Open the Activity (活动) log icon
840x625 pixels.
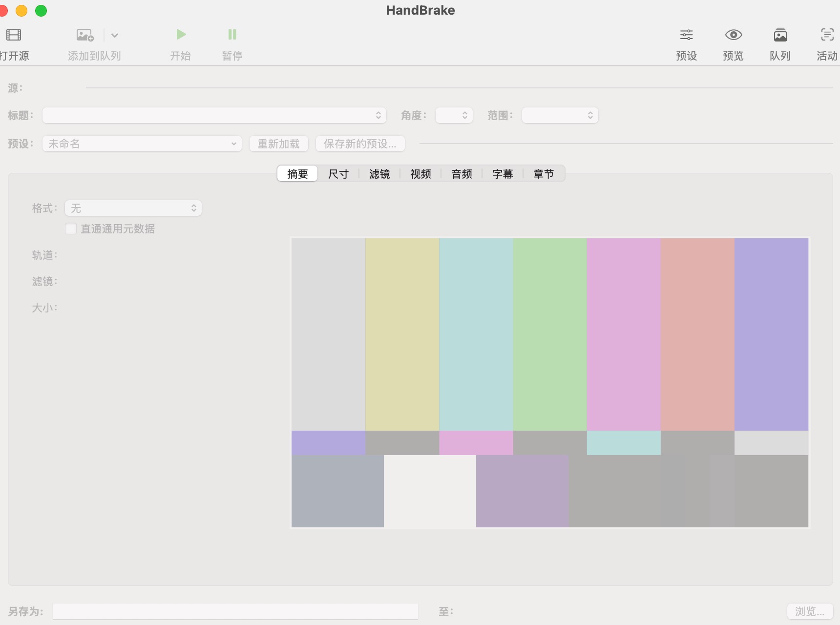tap(827, 35)
